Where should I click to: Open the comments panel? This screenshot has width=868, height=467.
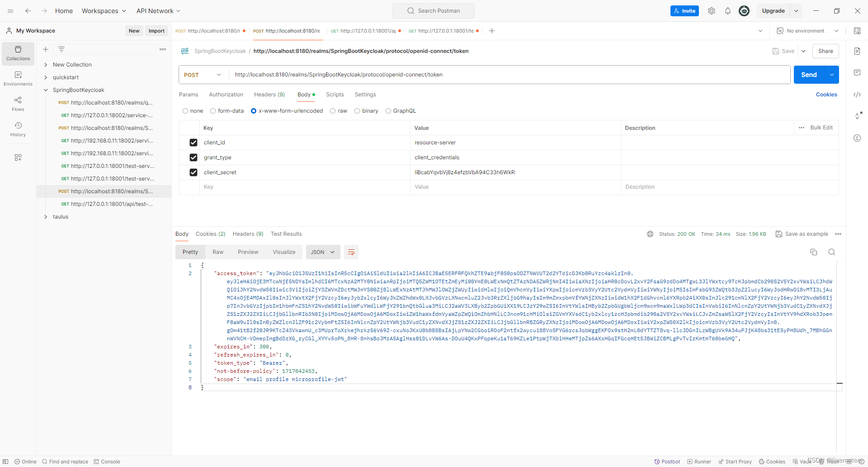858,72
